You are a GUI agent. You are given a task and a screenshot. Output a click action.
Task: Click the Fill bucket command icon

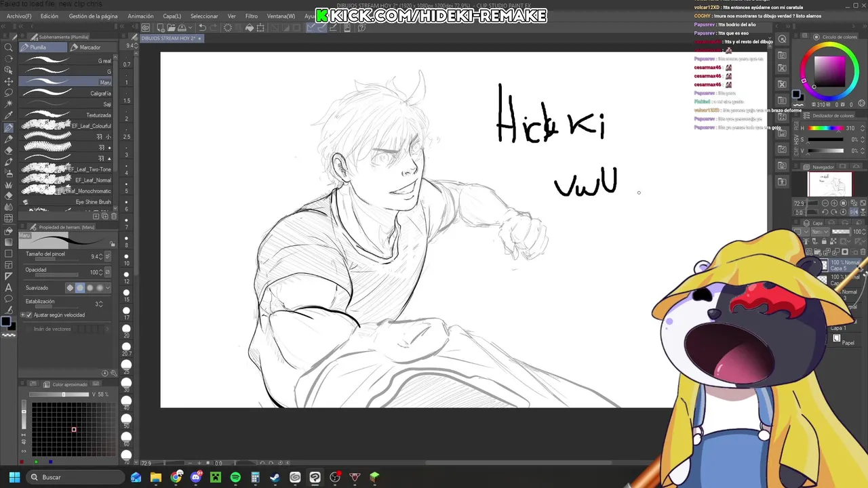250,28
